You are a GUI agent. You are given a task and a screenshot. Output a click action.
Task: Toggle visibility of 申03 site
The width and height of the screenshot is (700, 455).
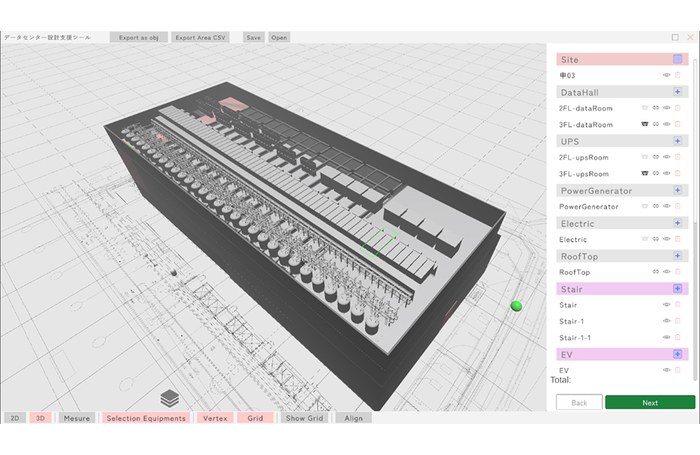click(667, 75)
